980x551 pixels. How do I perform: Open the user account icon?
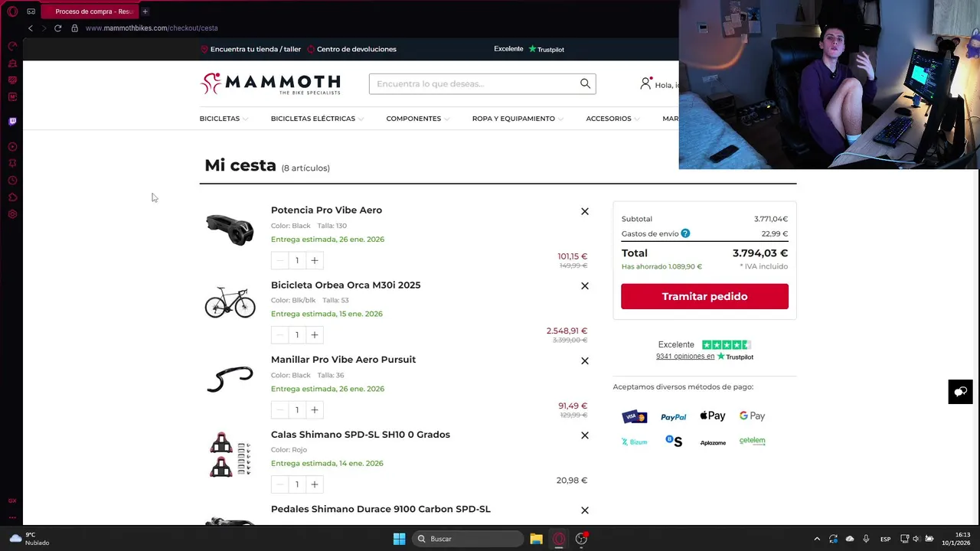[645, 83]
